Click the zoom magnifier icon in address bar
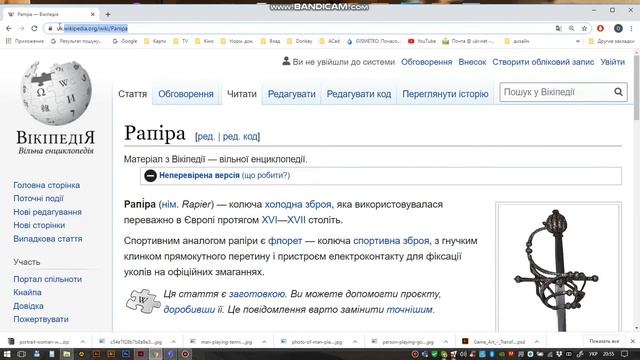This screenshot has height=360, width=640. (x=571, y=28)
